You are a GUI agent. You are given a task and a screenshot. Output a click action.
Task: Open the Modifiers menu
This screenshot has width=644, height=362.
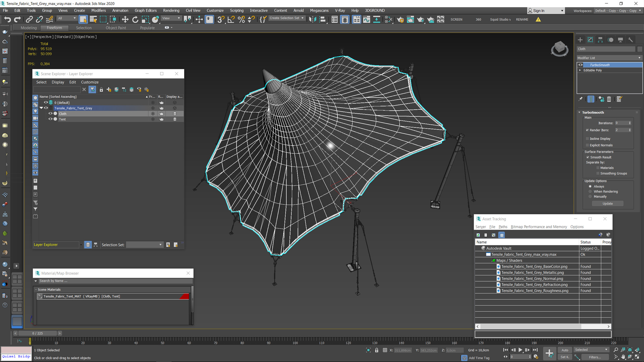click(x=98, y=10)
